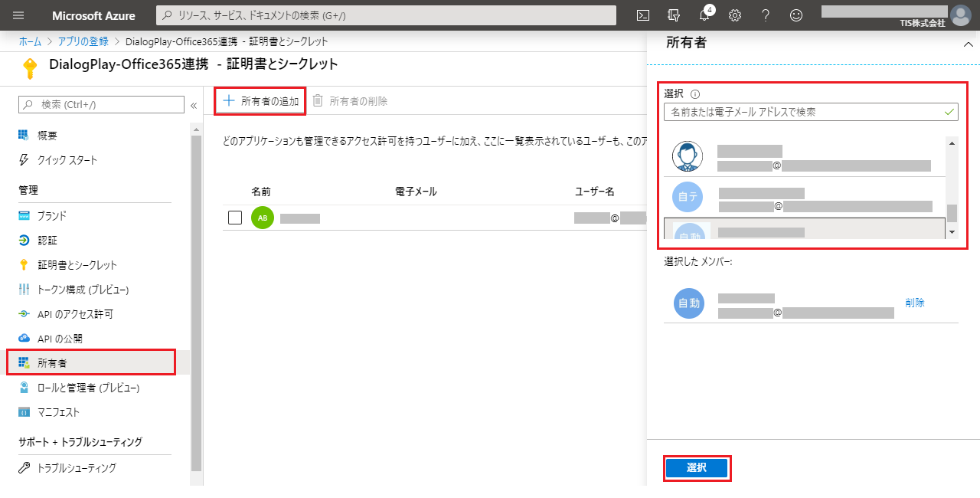This screenshot has width=980, height=498.
Task: Click the global search box
Action: click(386, 15)
